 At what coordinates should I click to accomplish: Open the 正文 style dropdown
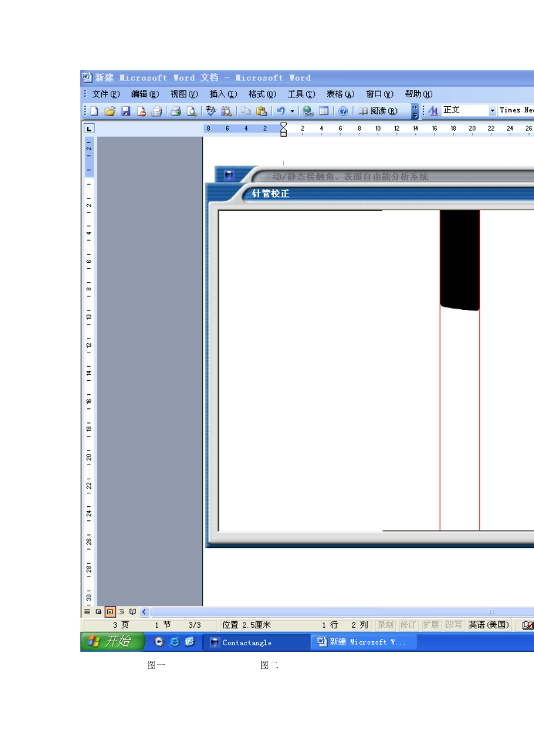coord(492,111)
